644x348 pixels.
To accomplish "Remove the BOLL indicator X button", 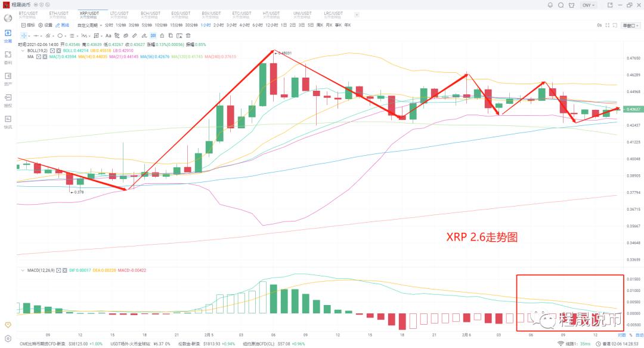I will tap(58, 51).
